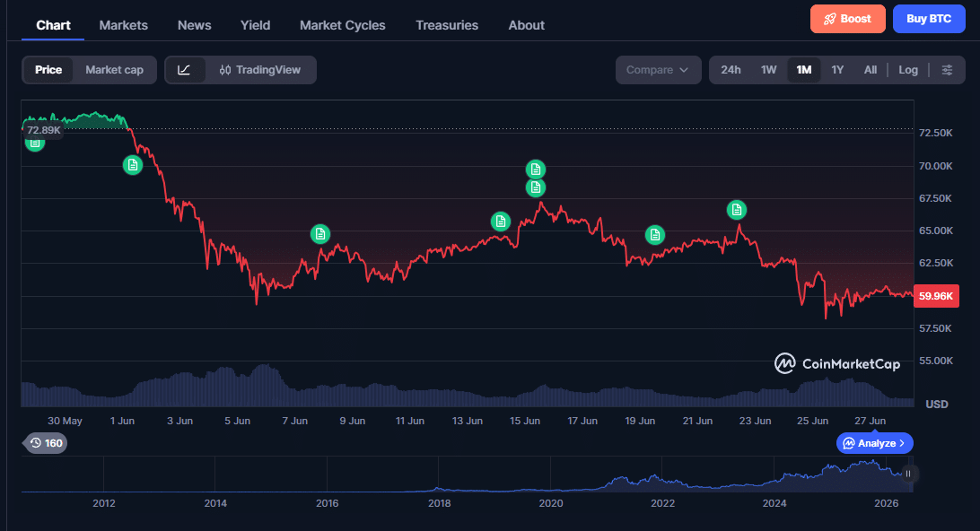Image resolution: width=980 pixels, height=531 pixels.
Task: Select the 1M time range
Action: [804, 70]
